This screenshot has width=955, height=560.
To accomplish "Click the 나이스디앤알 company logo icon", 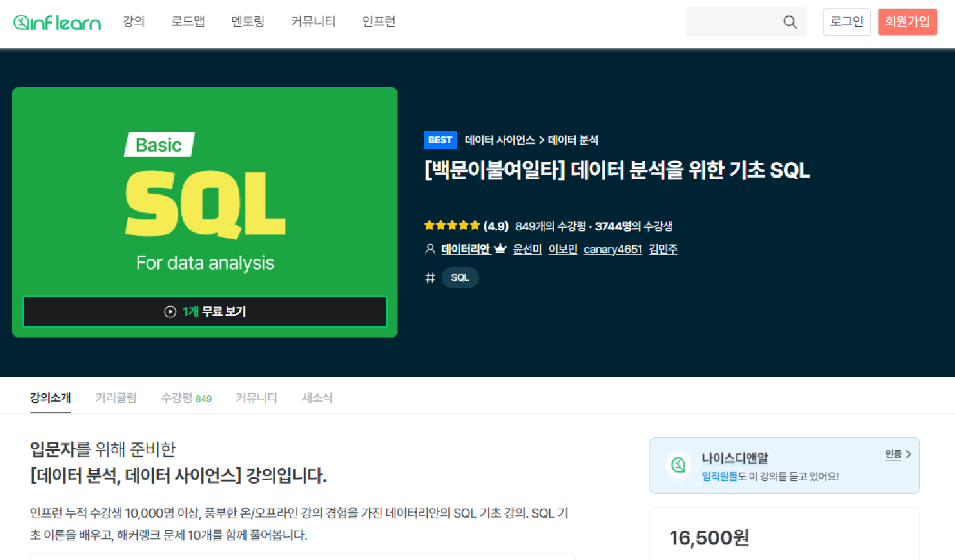I will pyautogui.click(x=678, y=465).
